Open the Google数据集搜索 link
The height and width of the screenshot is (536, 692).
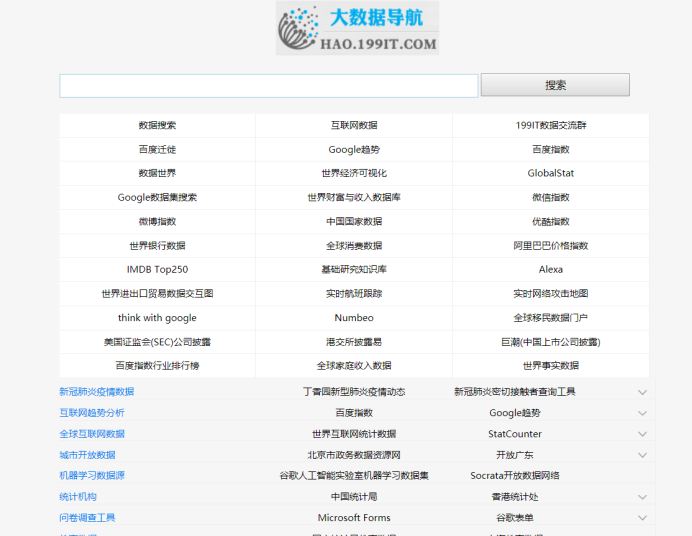(x=157, y=197)
